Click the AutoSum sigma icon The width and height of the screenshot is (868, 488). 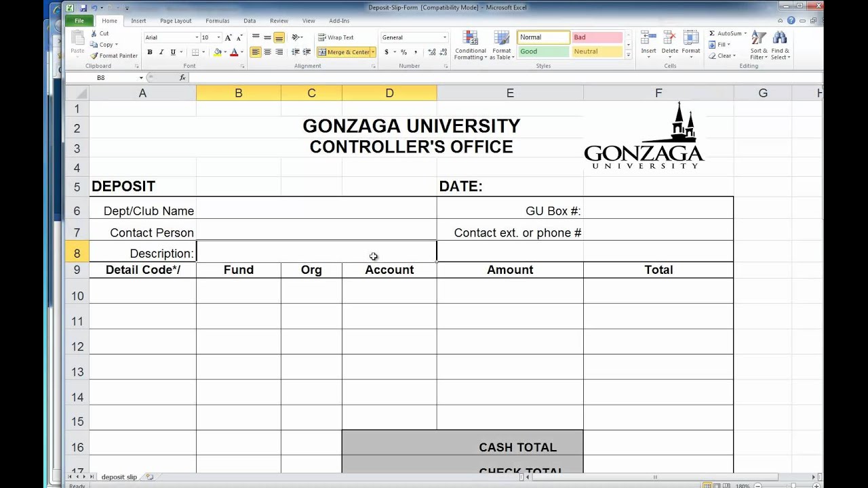coord(712,33)
